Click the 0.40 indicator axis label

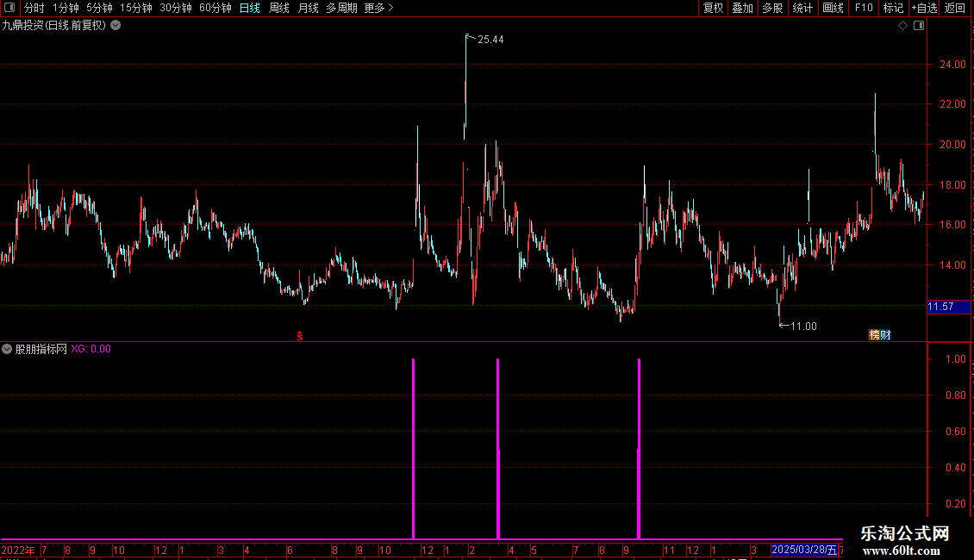955,468
